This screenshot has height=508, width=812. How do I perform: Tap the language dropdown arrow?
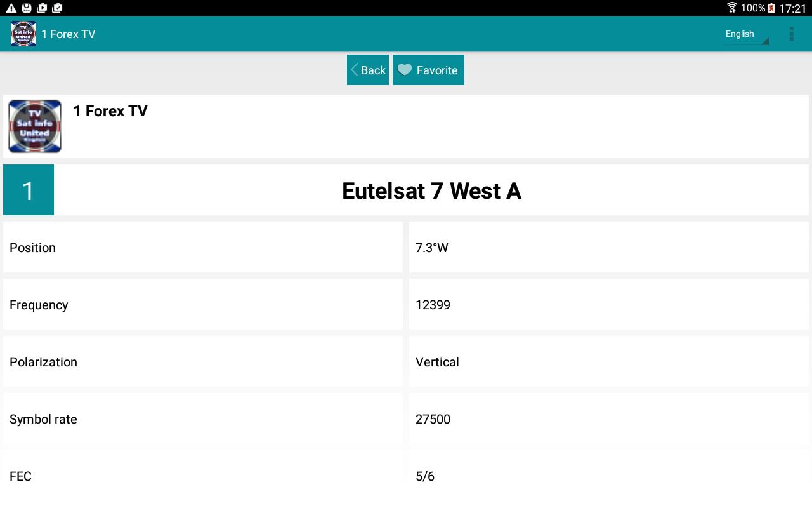point(765,41)
